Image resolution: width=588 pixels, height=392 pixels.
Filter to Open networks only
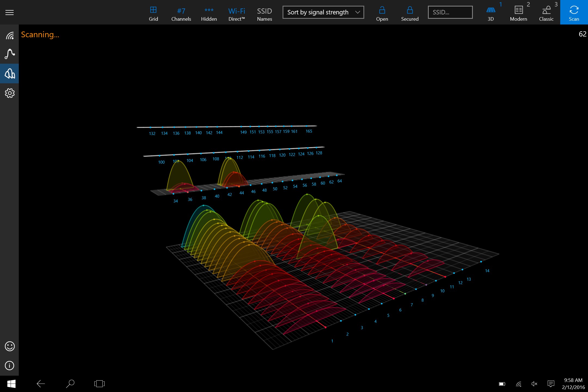click(382, 14)
